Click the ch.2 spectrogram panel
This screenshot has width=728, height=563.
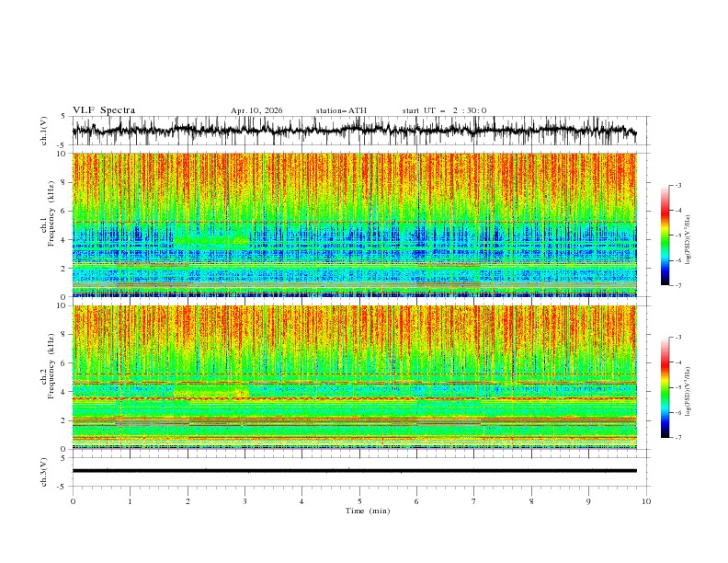coord(355,377)
